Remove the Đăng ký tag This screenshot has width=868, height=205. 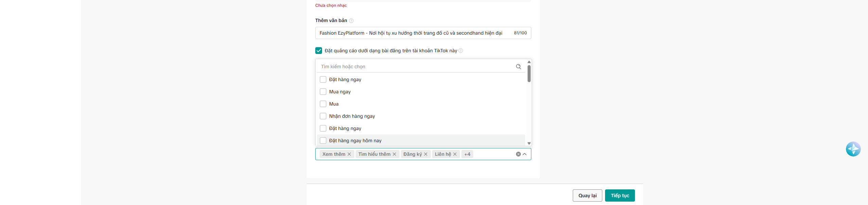pyautogui.click(x=426, y=154)
